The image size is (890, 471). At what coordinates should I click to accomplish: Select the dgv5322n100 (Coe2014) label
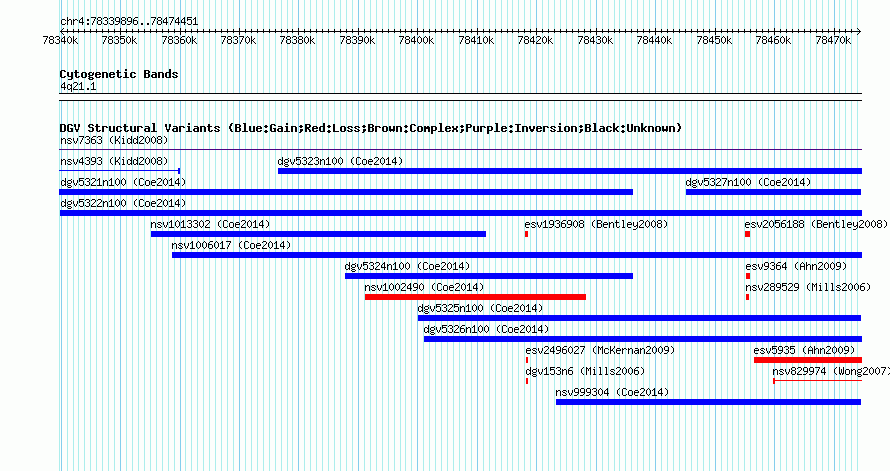(123, 203)
